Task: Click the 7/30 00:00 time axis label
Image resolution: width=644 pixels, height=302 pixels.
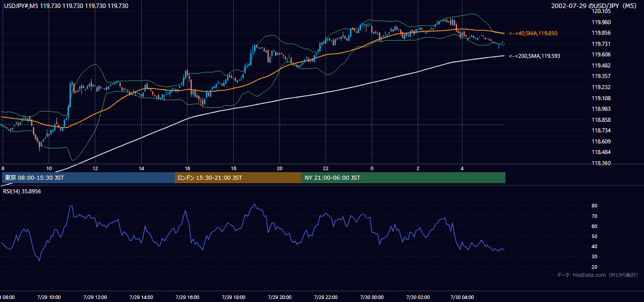Action: point(372,297)
